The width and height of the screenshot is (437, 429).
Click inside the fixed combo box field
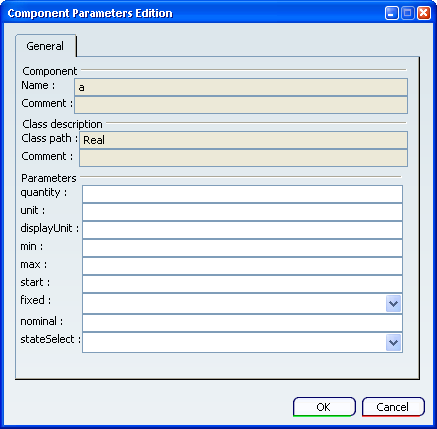click(234, 304)
